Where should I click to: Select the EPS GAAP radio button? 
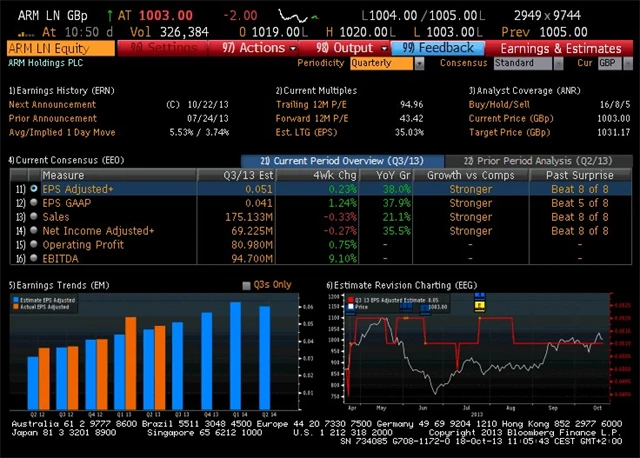coord(34,202)
